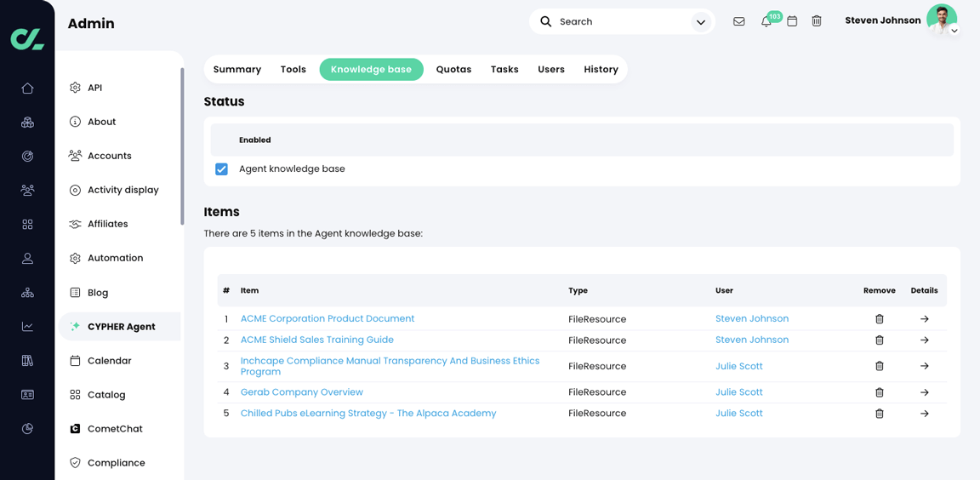
Task: Open the groups people icon in rail
Action: point(27,190)
